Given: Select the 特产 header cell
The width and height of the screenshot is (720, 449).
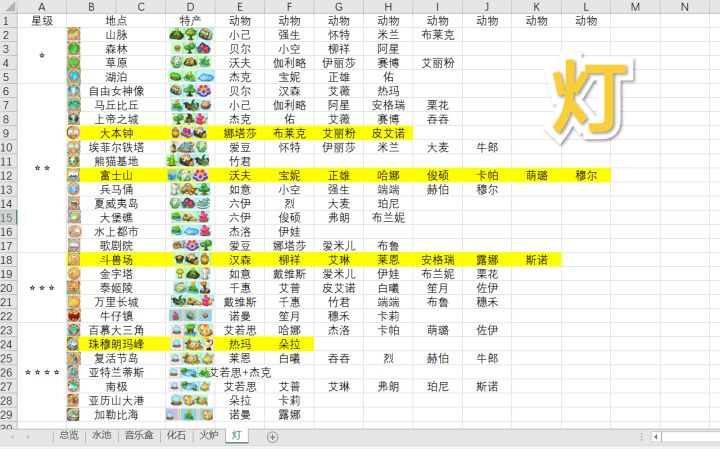Looking at the screenshot, I should (x=190, y=21).
